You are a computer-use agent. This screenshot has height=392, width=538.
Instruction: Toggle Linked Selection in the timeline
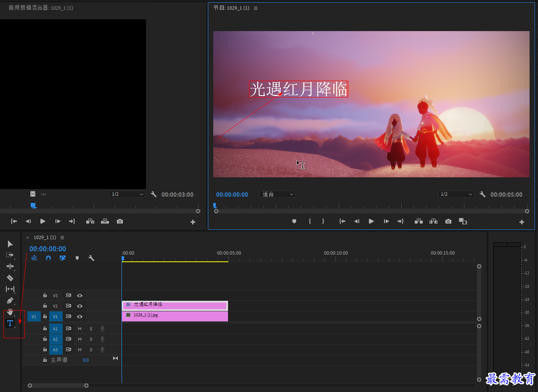(x=63, y=258)
